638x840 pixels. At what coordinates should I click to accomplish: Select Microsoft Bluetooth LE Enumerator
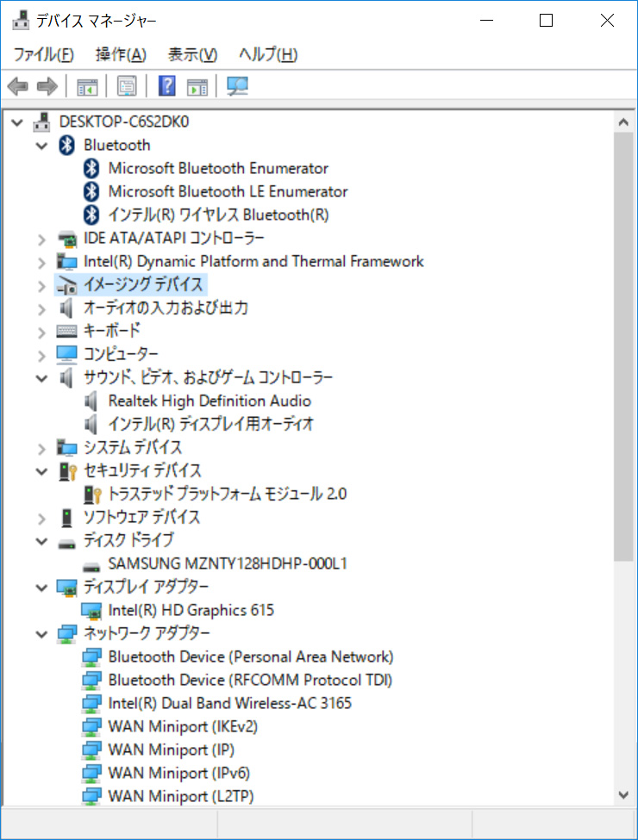(x=228, y=191)
